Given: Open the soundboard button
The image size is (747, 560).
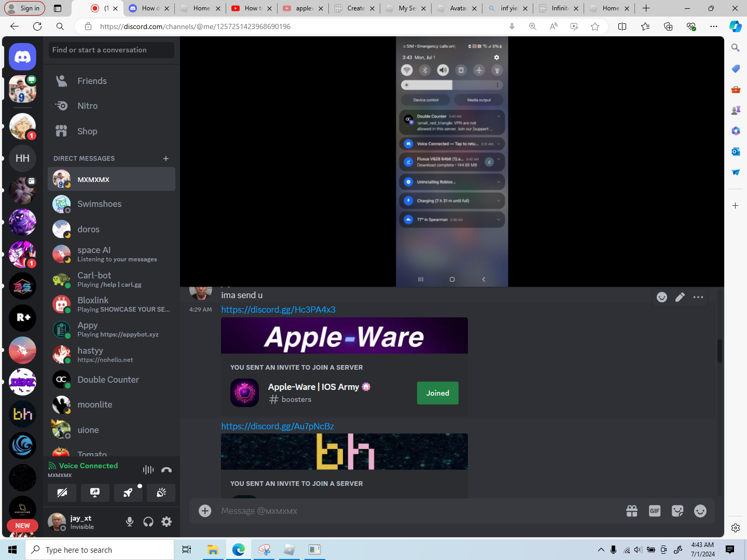Looking at the screenshot, I should pos(161,493).
